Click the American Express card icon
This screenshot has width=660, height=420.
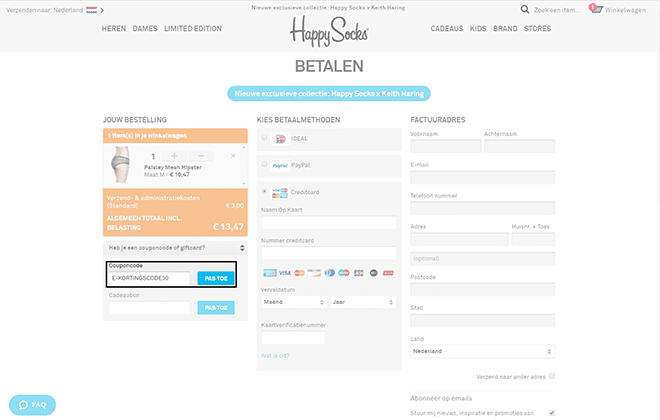point(270,273)
